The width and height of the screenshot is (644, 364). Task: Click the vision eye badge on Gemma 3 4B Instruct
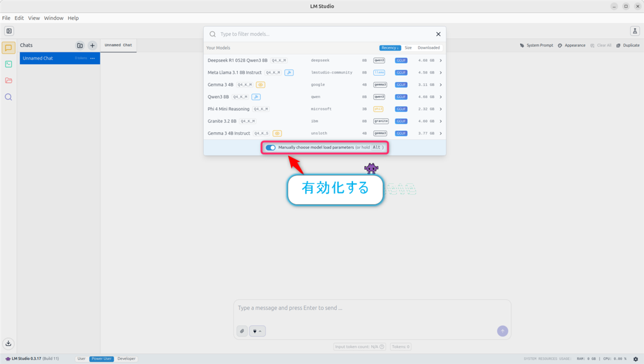pos(277,133)
